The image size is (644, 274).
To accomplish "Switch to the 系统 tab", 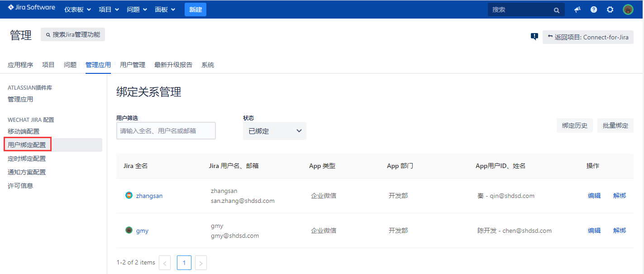I will (x=208, y=65).
